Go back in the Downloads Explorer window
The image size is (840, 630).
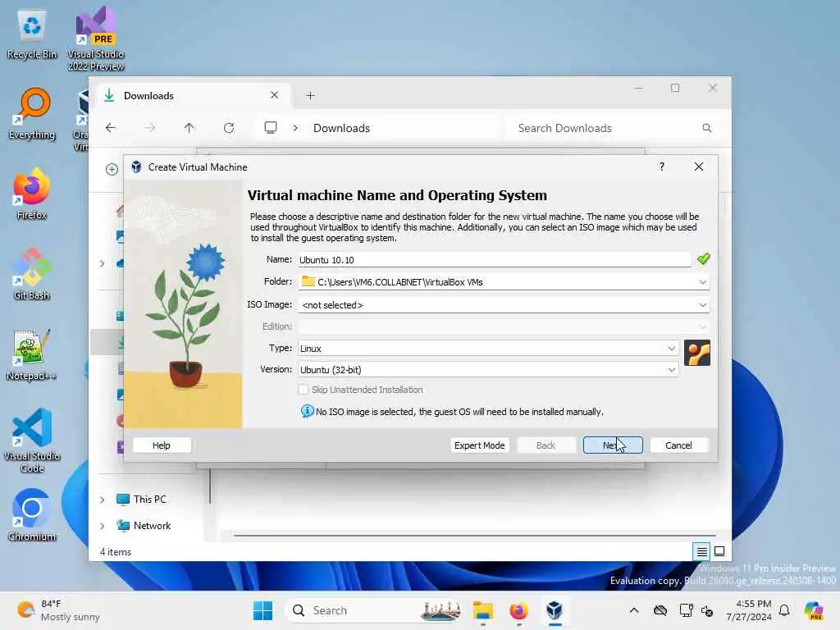[x=111, y=128]
